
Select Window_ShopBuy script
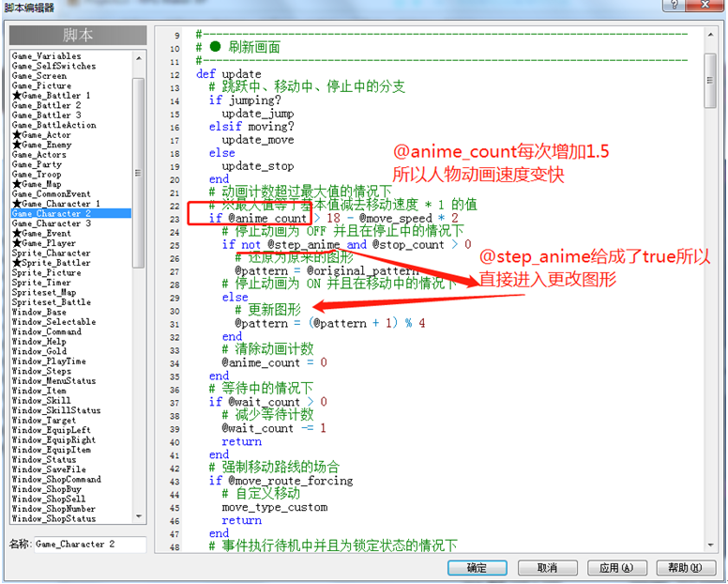46,489
